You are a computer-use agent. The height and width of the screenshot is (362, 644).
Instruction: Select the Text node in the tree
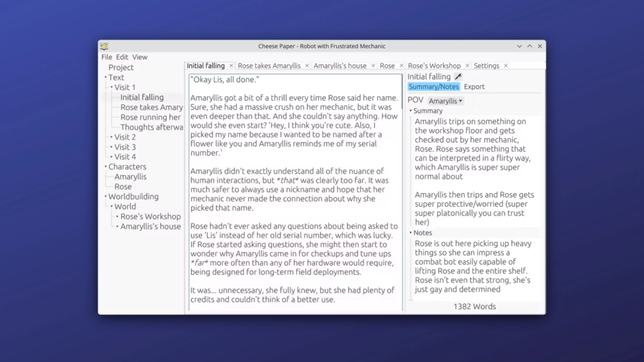tap(116, 78)
